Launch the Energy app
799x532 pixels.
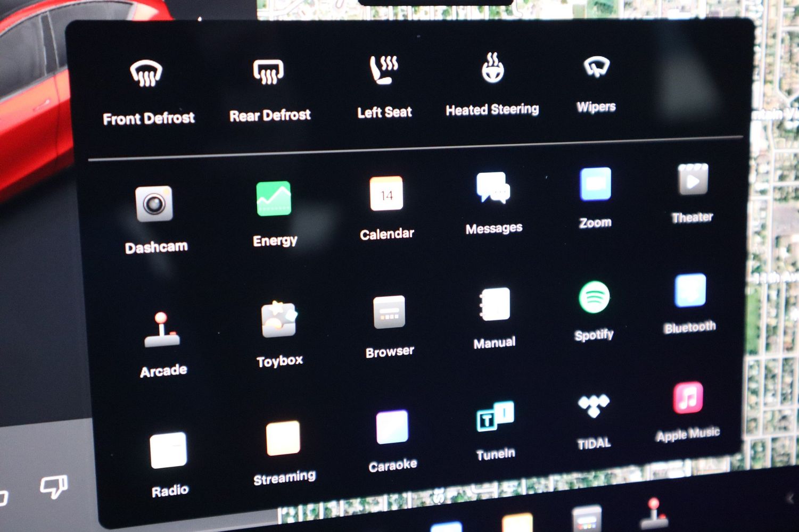274,198
